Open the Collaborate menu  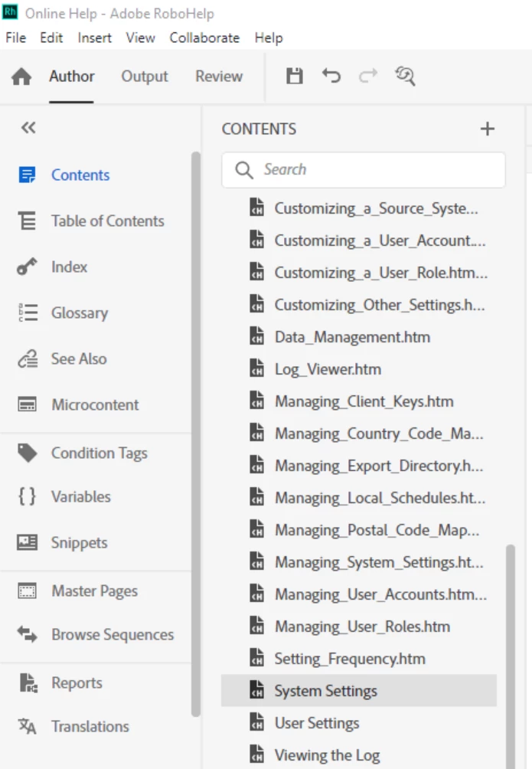[x=204, y=38]
